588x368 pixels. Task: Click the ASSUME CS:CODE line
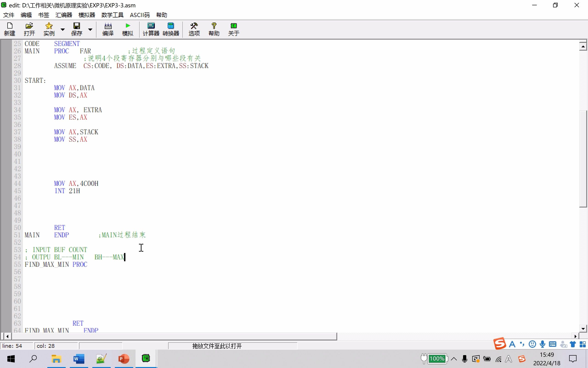pyautogui.click(x=131, y=66)
